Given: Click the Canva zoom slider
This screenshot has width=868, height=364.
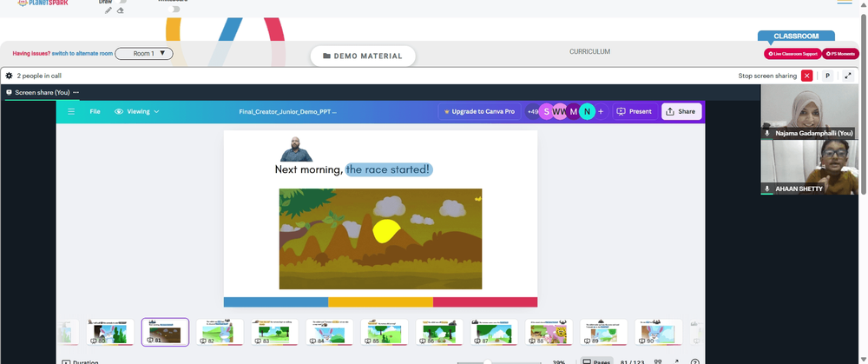Looking at the screenshot, I should click(x=499, y=362).
